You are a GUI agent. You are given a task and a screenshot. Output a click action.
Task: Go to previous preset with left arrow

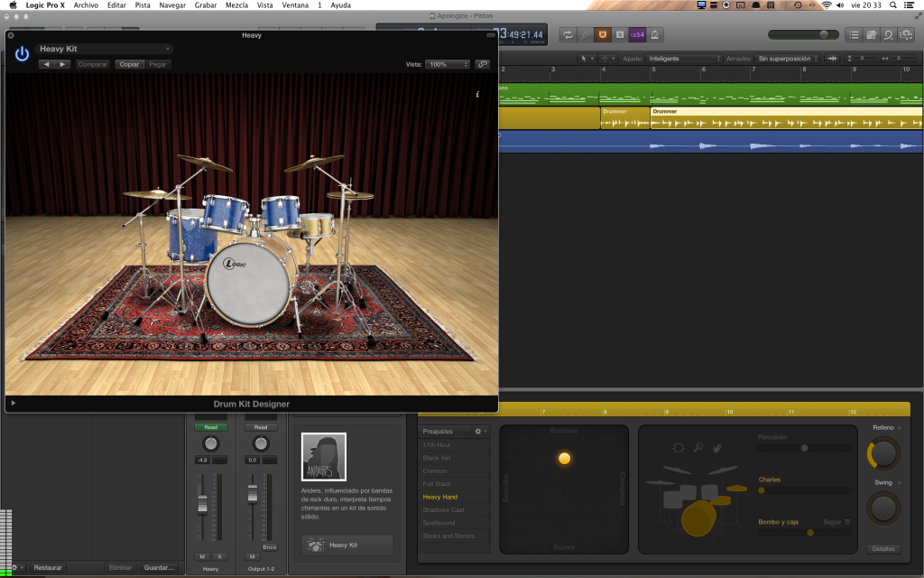(x=47, y=64)
